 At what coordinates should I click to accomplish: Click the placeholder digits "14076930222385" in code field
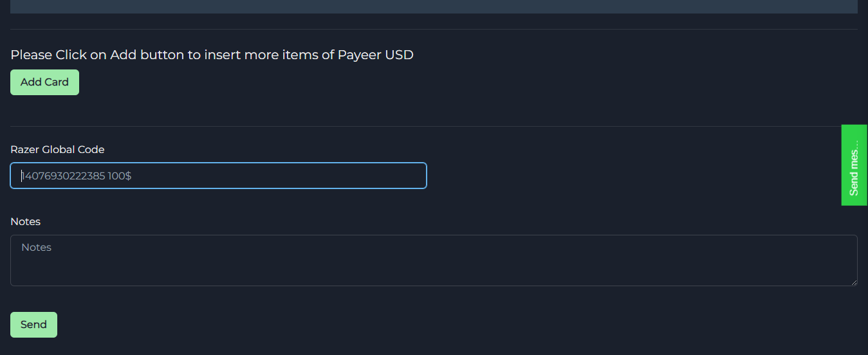[63, 176]
